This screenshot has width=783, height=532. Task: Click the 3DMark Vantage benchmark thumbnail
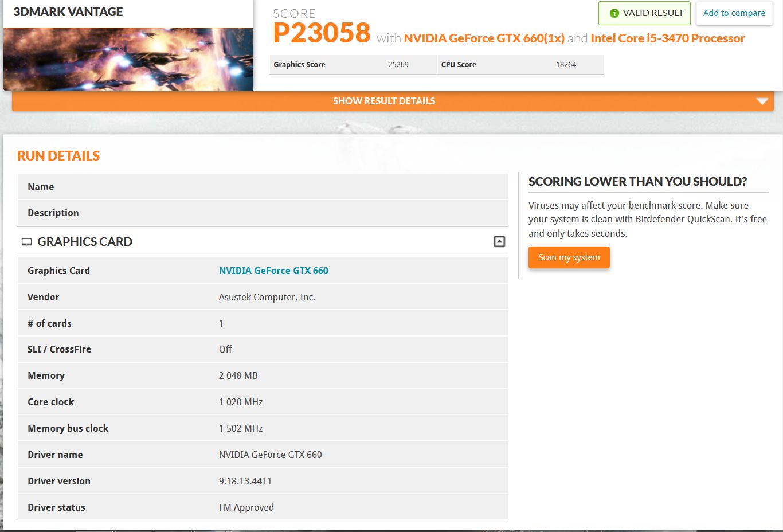point(128,59)
